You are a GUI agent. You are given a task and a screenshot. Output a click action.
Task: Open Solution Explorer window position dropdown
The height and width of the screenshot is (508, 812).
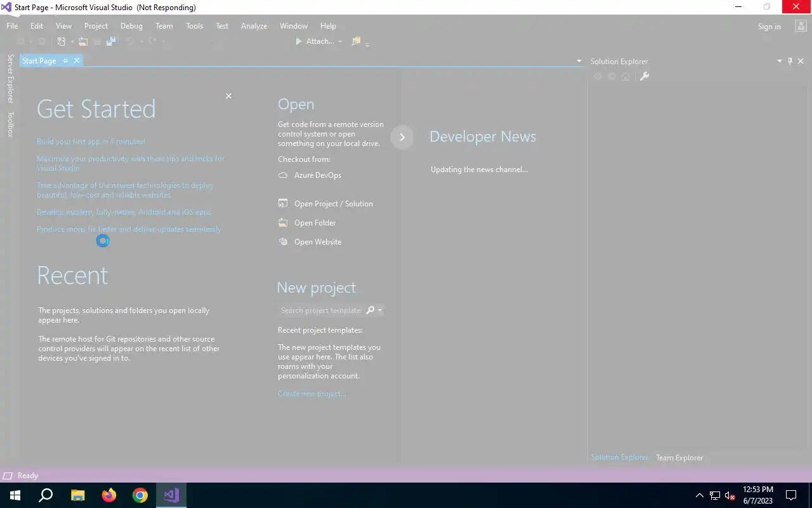[780, 62]
